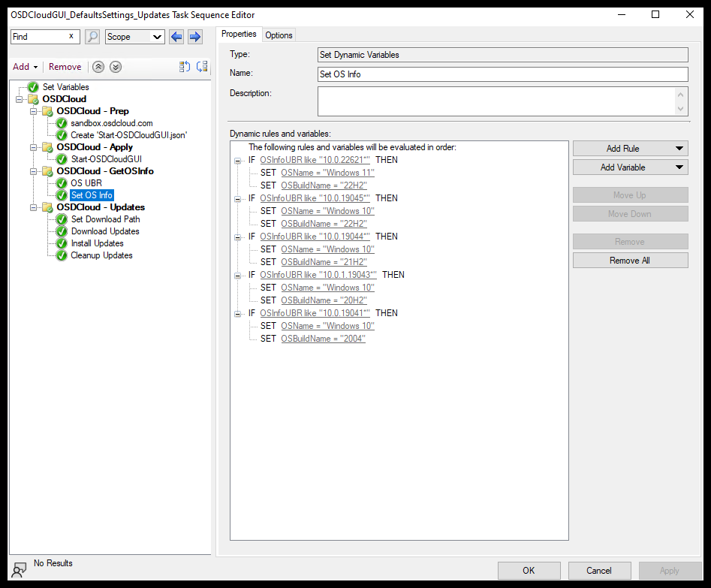
Task: Click the blue back navigation arrow
Action: (176, 36)
